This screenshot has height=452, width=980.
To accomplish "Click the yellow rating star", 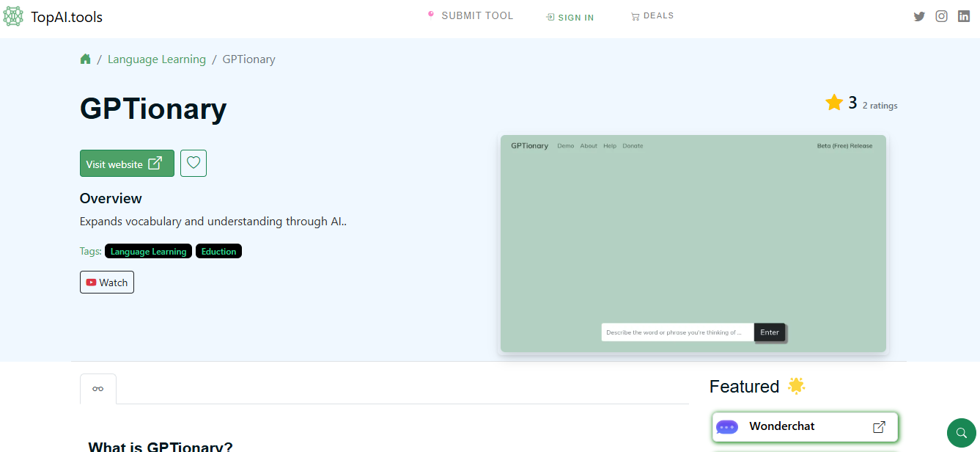I will [x=834, y=103].
